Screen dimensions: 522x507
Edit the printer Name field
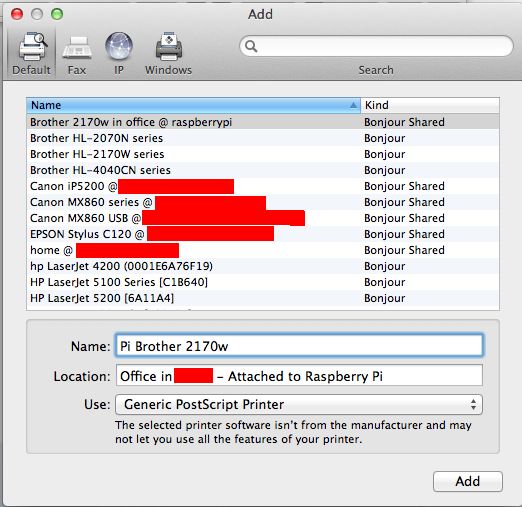pos(299,346)
